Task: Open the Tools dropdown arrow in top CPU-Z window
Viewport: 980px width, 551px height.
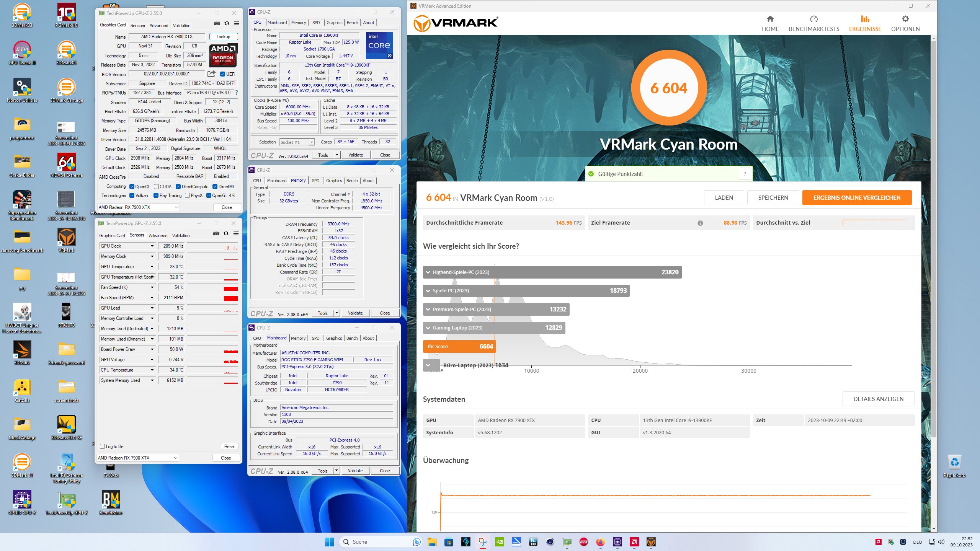Action: point(337,155)
